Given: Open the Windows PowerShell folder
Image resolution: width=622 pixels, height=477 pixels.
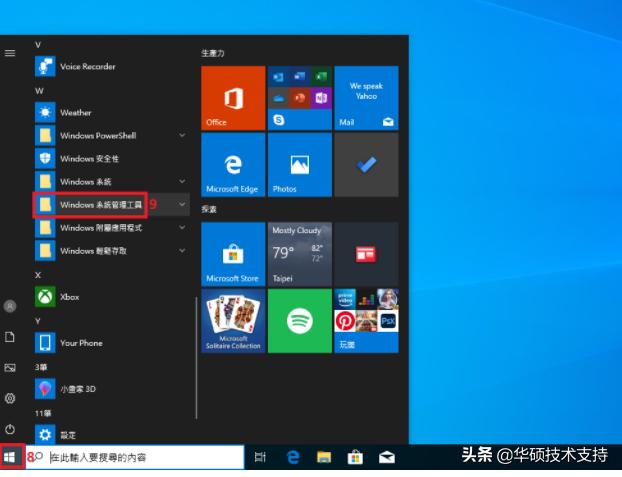Looking at the screenshot, I should (112, 135).
